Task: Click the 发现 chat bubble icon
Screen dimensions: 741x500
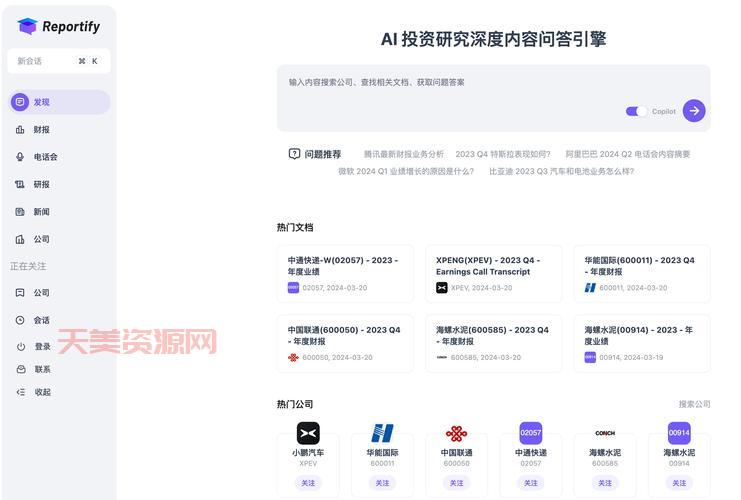Action: [20, 102]
